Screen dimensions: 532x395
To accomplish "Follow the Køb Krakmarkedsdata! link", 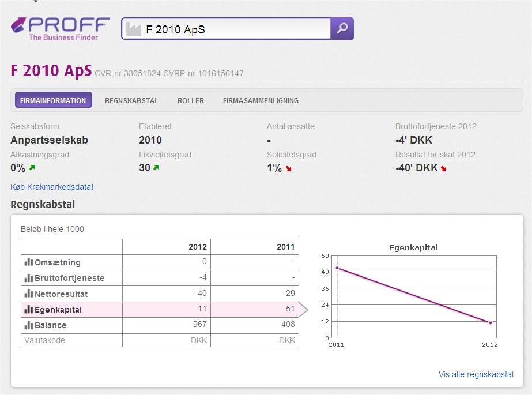I will click(x=52, y=187).
